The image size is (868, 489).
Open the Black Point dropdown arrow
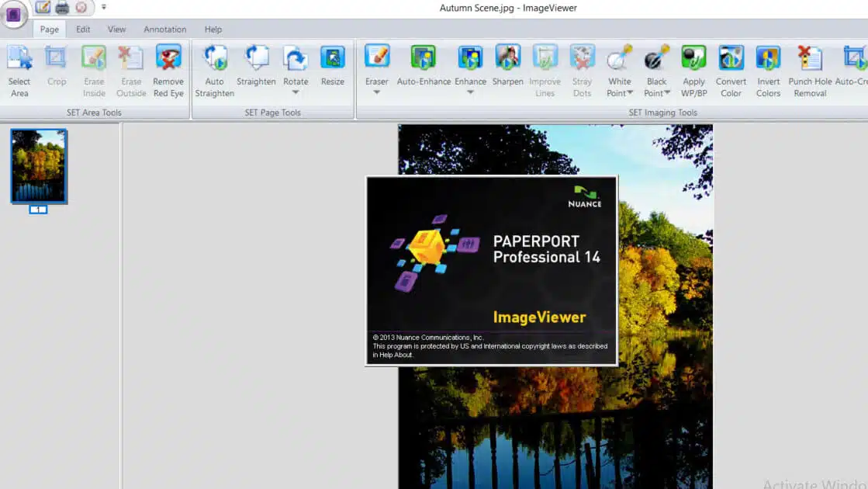tap(667, 92)
